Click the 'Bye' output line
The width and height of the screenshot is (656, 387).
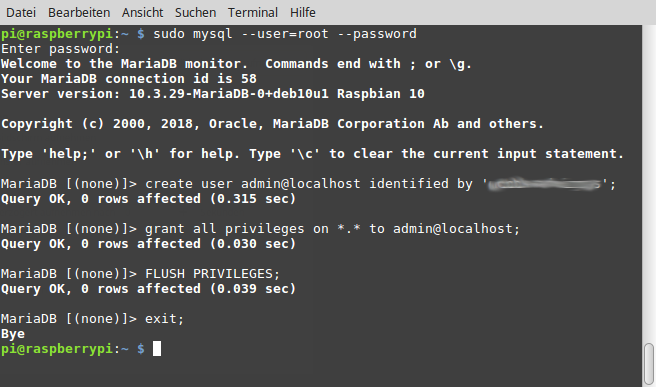tap(13, 334)
